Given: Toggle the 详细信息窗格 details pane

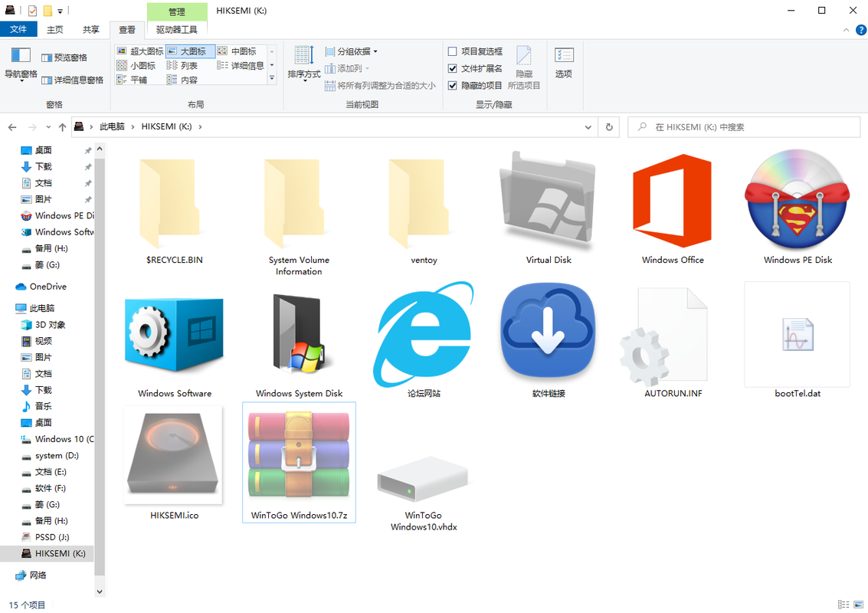Looking at the screenshot, I should [x=73, y=80].
